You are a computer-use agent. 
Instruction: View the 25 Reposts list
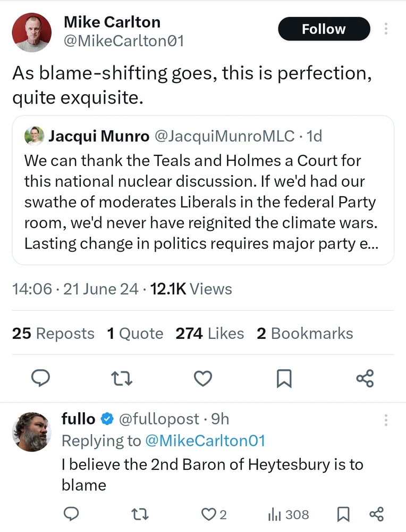53,334
